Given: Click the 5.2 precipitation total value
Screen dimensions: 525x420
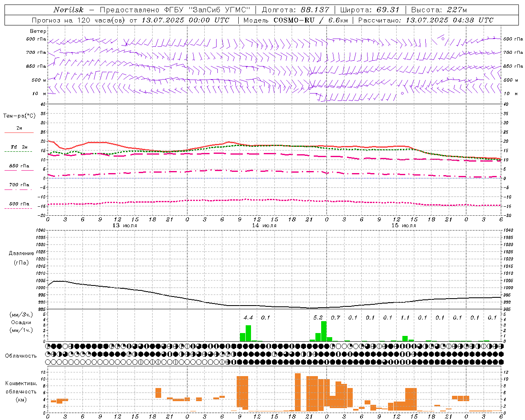Looking at the screenshot, I should coord(318,317).
